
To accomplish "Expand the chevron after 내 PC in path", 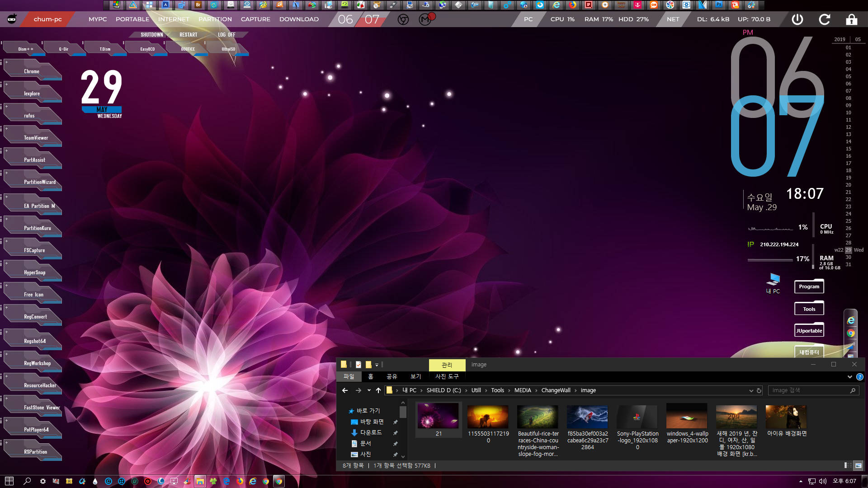I will 421,390.
